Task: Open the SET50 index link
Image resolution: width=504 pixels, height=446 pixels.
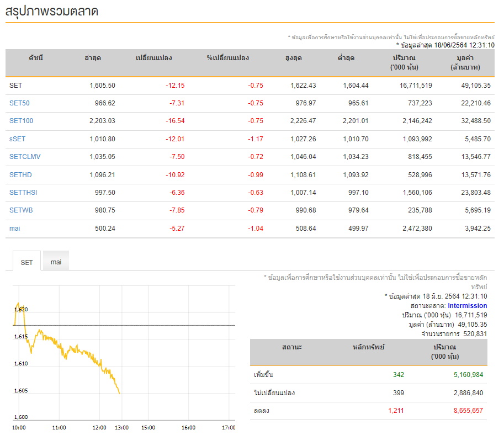Action: pyautogui.click(x=19, y=103)
